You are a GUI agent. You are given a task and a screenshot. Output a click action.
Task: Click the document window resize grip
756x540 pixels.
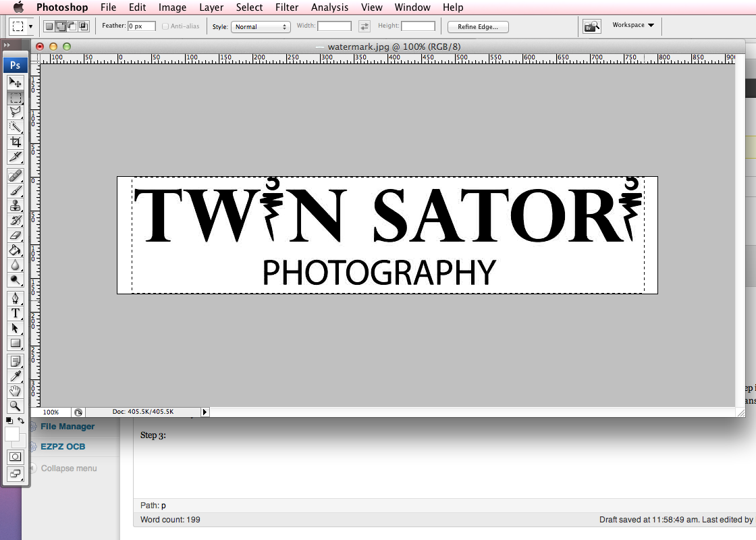pyautogui.click(x=740, y=412)
